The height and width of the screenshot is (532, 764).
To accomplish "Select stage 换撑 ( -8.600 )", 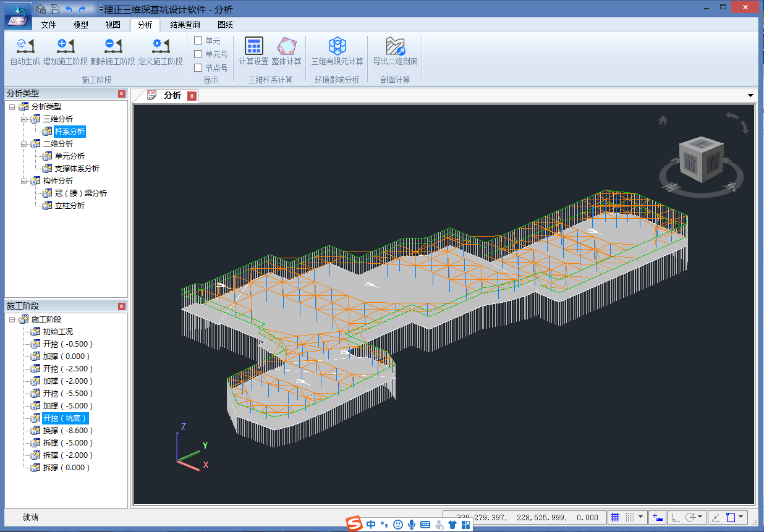I will (x=67, y=431).
